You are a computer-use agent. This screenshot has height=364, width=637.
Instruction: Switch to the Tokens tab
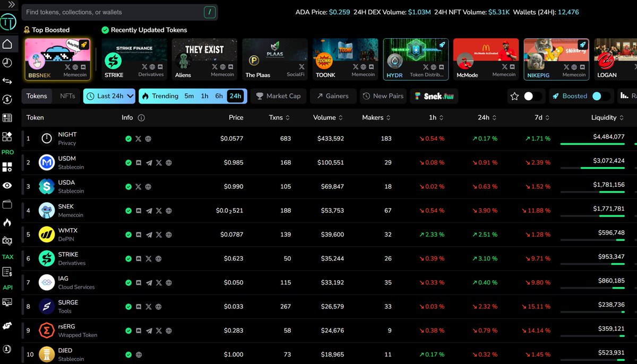37,96
